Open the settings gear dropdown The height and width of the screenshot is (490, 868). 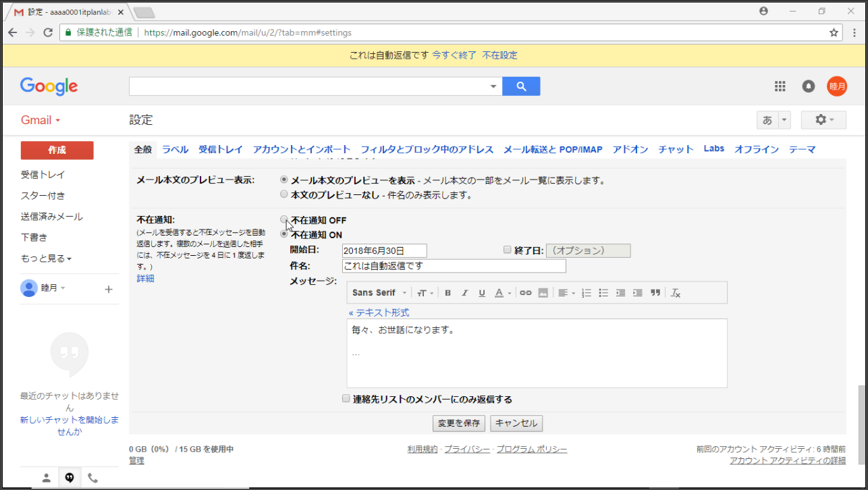[x=823, y=119]
